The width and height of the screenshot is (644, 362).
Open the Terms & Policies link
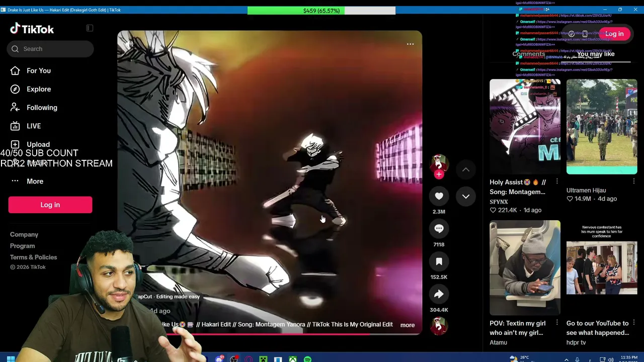pos(33,257)
